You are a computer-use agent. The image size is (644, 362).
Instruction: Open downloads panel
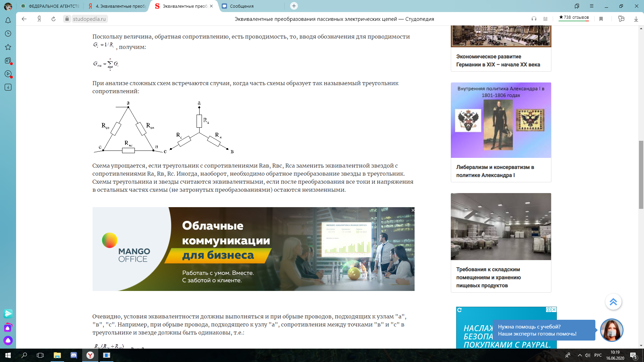636,19
